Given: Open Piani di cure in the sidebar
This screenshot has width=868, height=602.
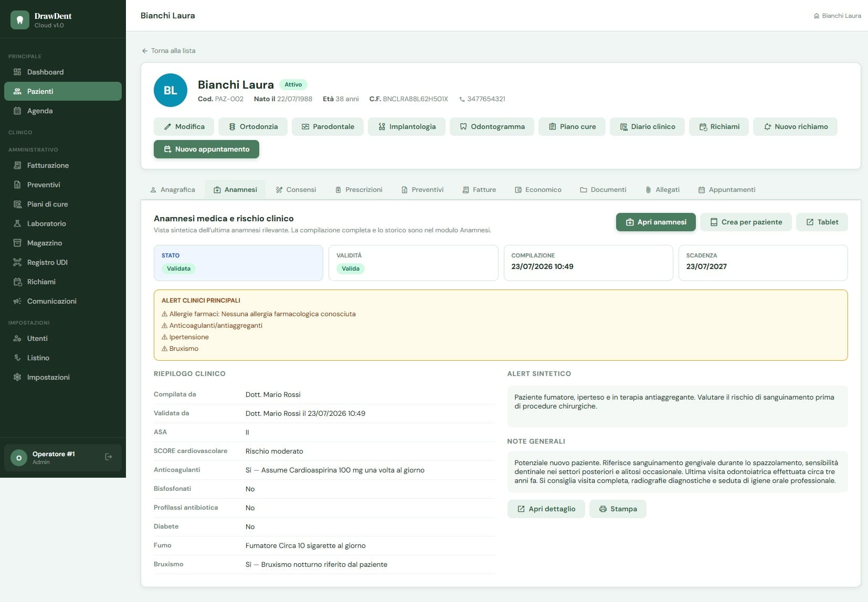Looking at the screenshot, I should pyautogui.click(x=63, y=204).
